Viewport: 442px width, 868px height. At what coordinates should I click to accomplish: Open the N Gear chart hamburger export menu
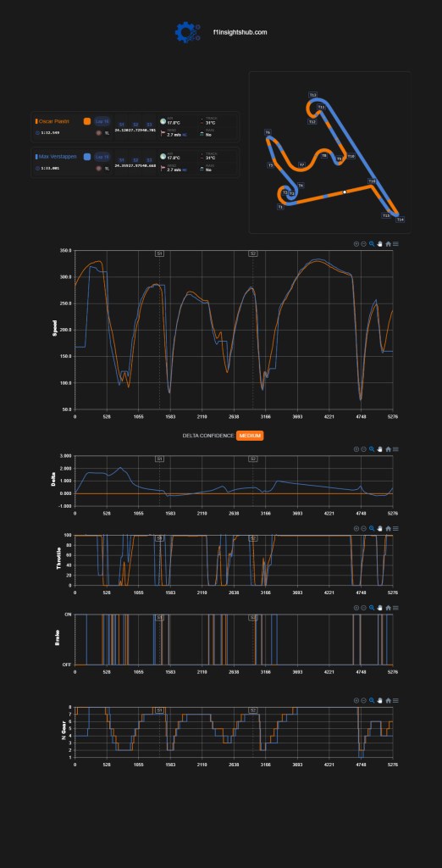pyautogui.click(x=395, y=700)
